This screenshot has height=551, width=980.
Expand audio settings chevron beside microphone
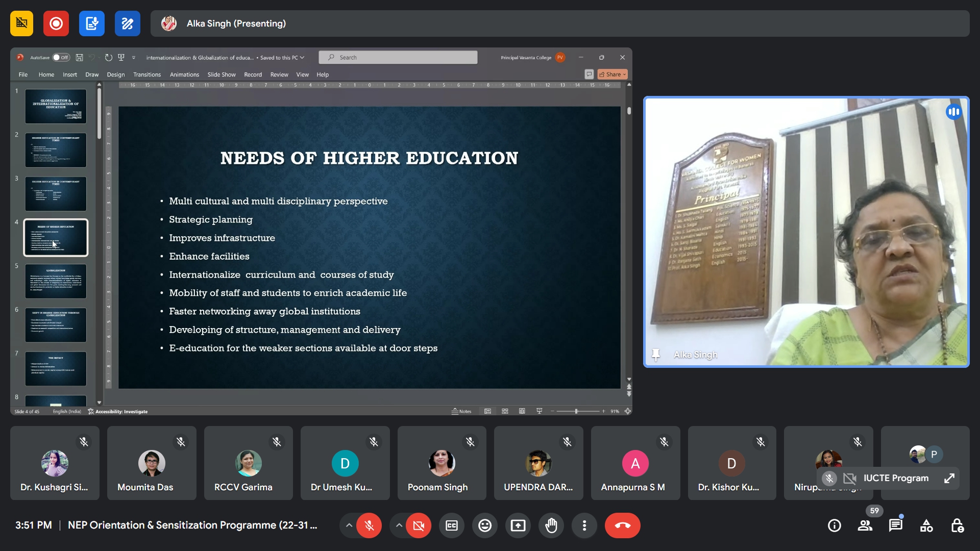349,525
